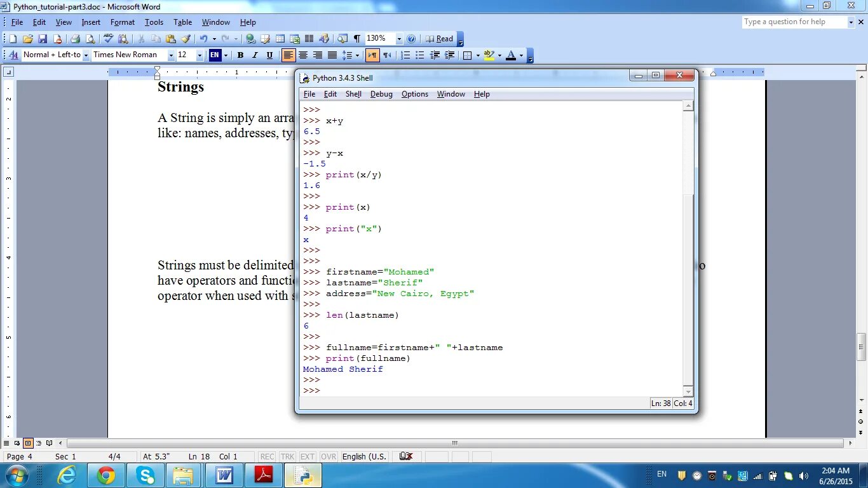Click the Decrease Indent icon
868x488 pixels.
click(x=435, y=55)
